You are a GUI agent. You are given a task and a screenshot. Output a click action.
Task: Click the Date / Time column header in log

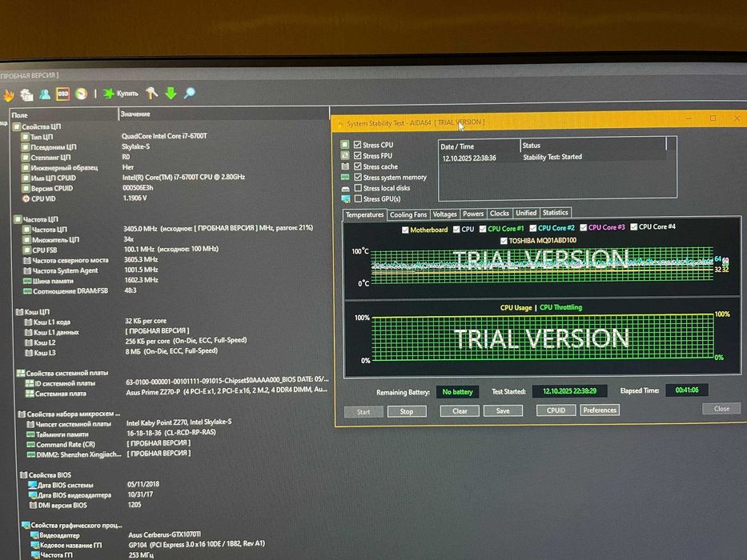point(479,146)
